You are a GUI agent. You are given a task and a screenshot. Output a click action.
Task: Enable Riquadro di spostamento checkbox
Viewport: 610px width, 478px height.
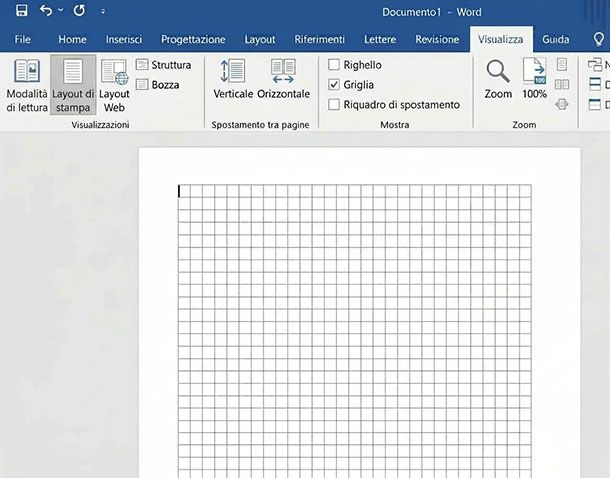tap(334, 104)
